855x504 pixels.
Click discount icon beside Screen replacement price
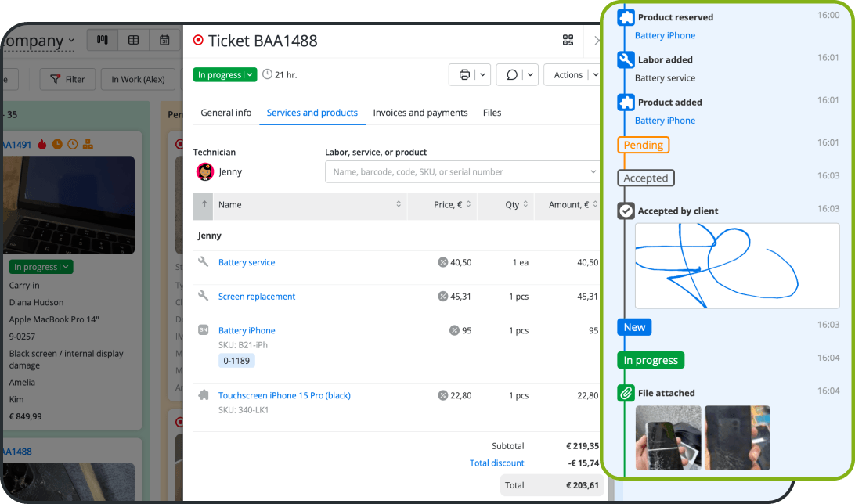[443, 297]
